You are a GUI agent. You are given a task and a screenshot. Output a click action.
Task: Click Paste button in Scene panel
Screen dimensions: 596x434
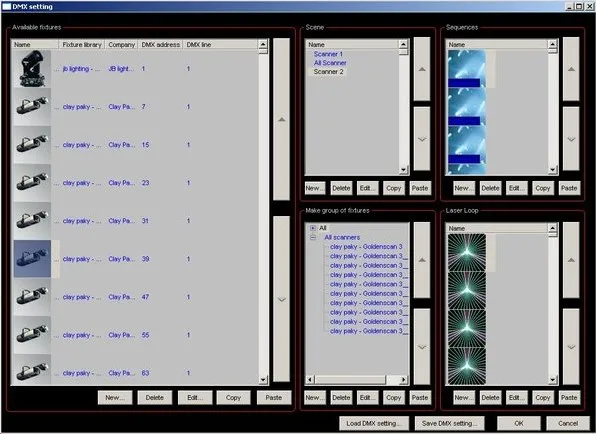(420, 188)
